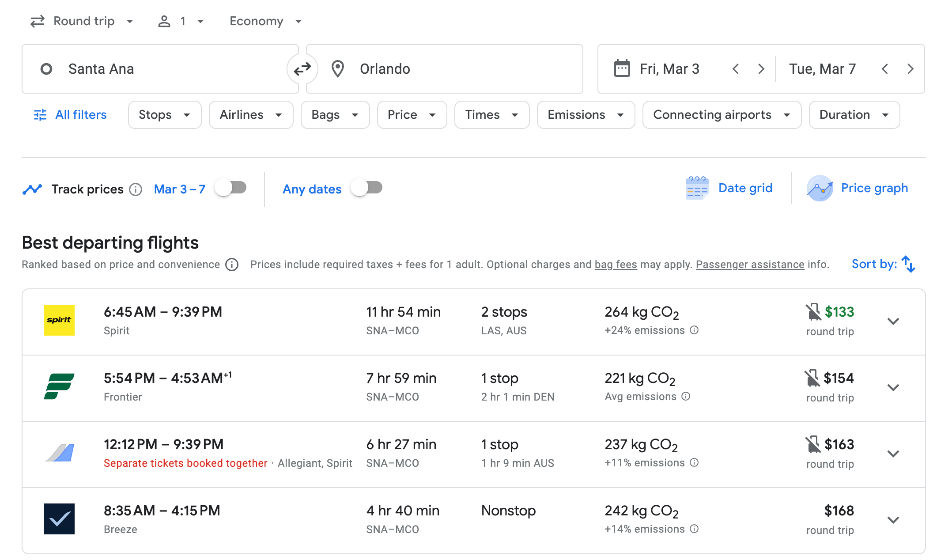Screen dimensions: 937x560
Task: Open the Connecting airports filter
Action: (x=722, y=115)
